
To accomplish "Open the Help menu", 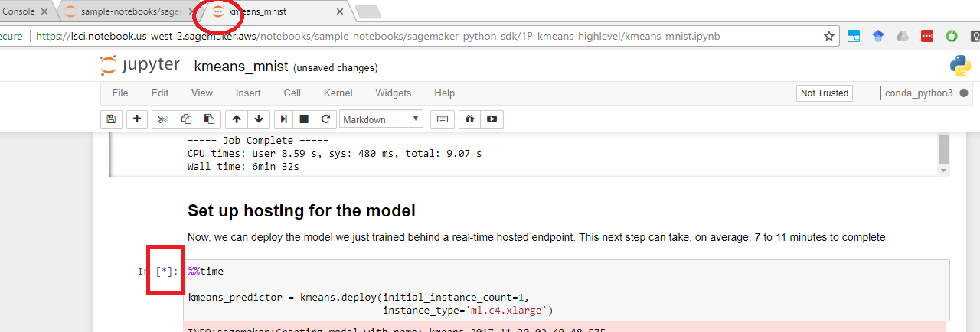I will tap(444, 93).
